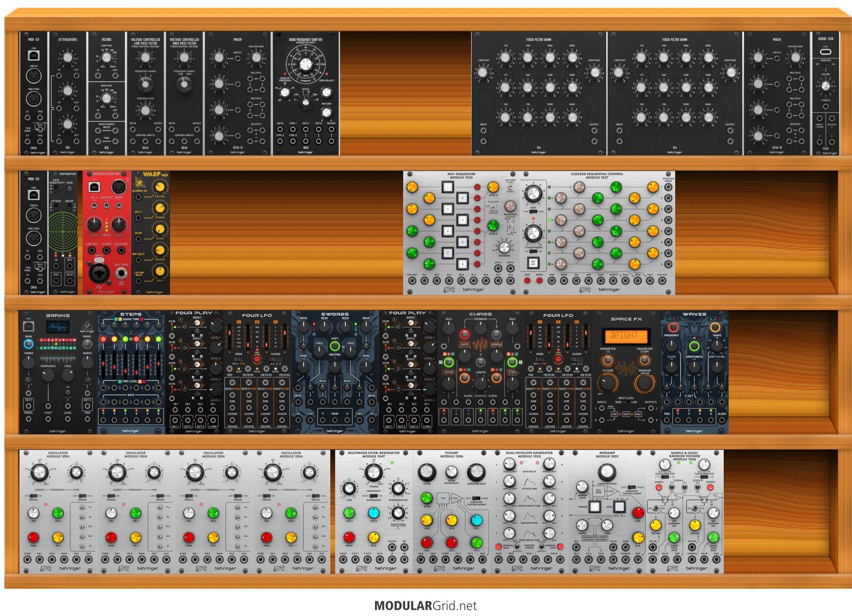Flip the Clock A ON/OFF switch on 1036
852x616 pixels.
coord(672,487)
